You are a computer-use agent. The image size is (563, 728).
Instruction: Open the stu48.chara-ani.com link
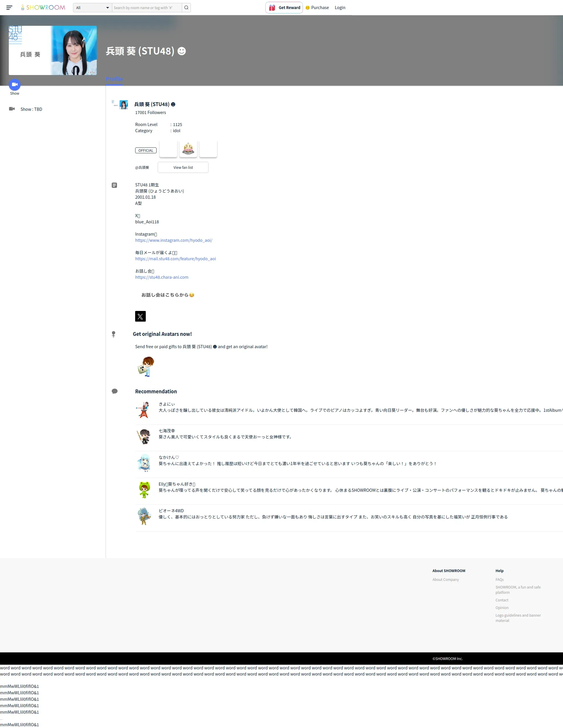click(x=162, y=277)
